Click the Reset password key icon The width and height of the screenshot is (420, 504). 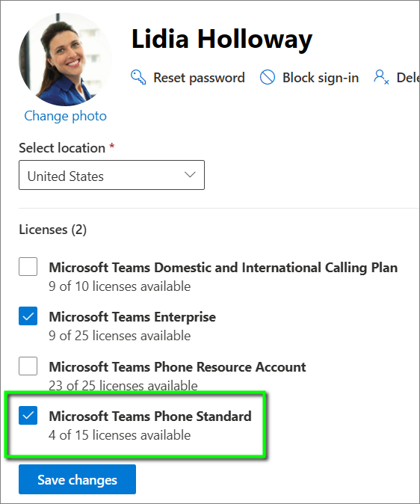click(x=138, y=78)
